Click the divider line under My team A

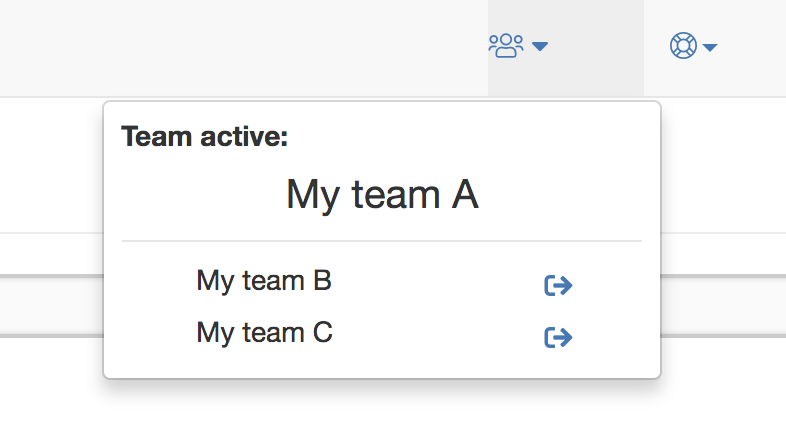[x=382, y=241]
